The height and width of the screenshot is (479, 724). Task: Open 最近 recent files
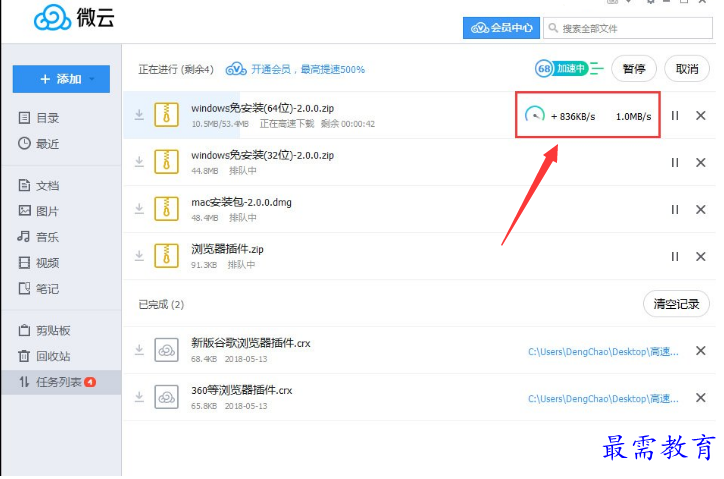(x=39, y=144)
